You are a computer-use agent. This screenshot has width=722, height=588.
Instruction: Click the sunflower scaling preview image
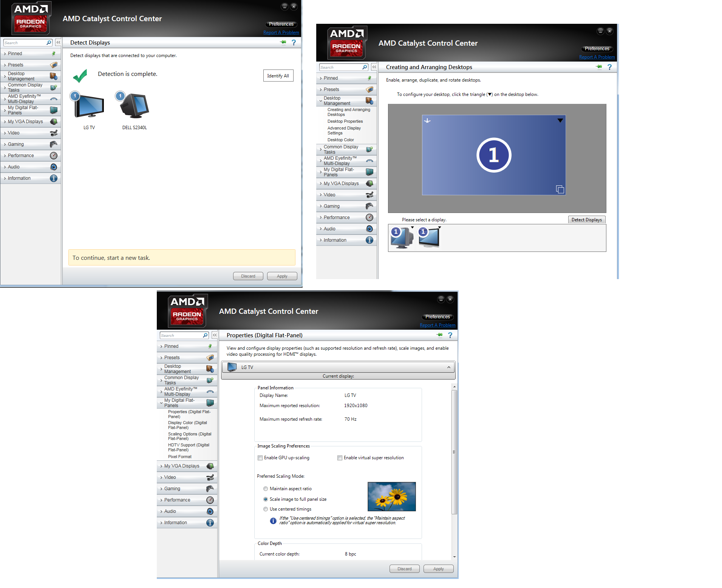391,496
